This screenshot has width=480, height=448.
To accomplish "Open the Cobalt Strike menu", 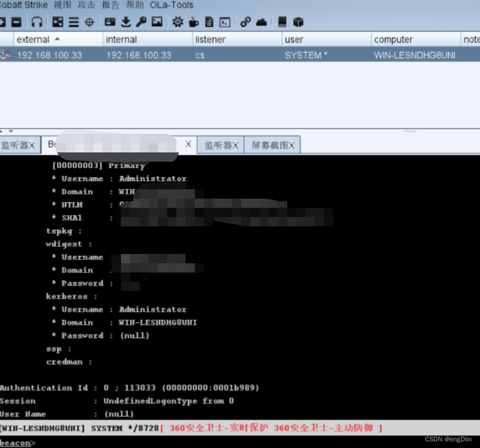I will (x=24, y=5).
